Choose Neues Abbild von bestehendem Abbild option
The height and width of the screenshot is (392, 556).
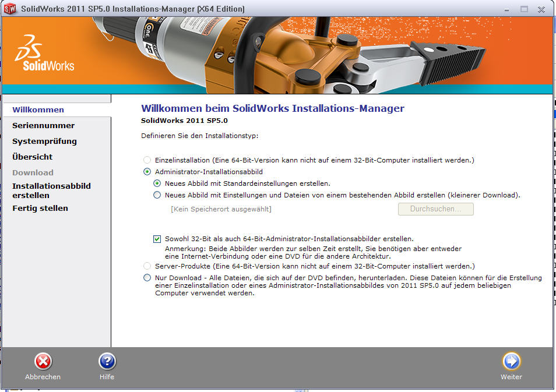point(157,195)
